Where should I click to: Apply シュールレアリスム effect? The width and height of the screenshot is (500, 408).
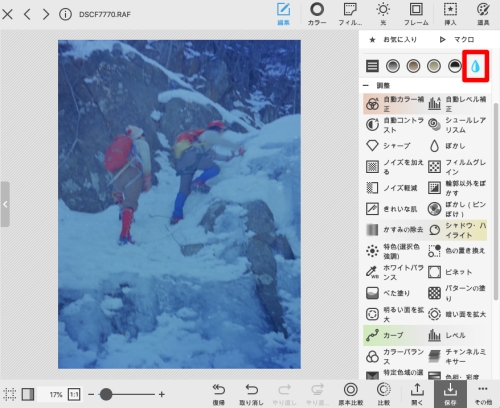point(457,125)
